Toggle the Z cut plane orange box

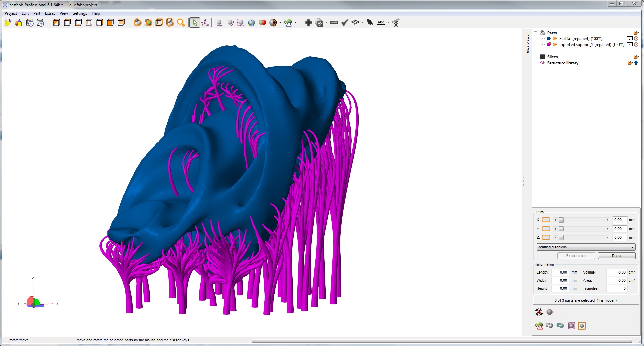click(x=546, y=238)
